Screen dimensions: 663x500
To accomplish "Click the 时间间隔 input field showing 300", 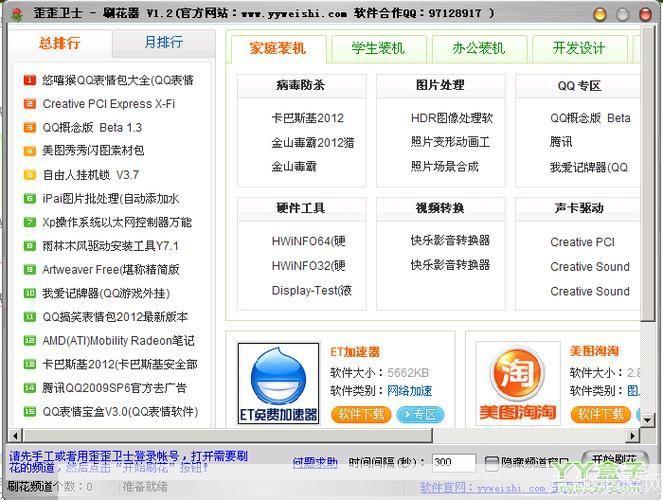I will (454, 462).
